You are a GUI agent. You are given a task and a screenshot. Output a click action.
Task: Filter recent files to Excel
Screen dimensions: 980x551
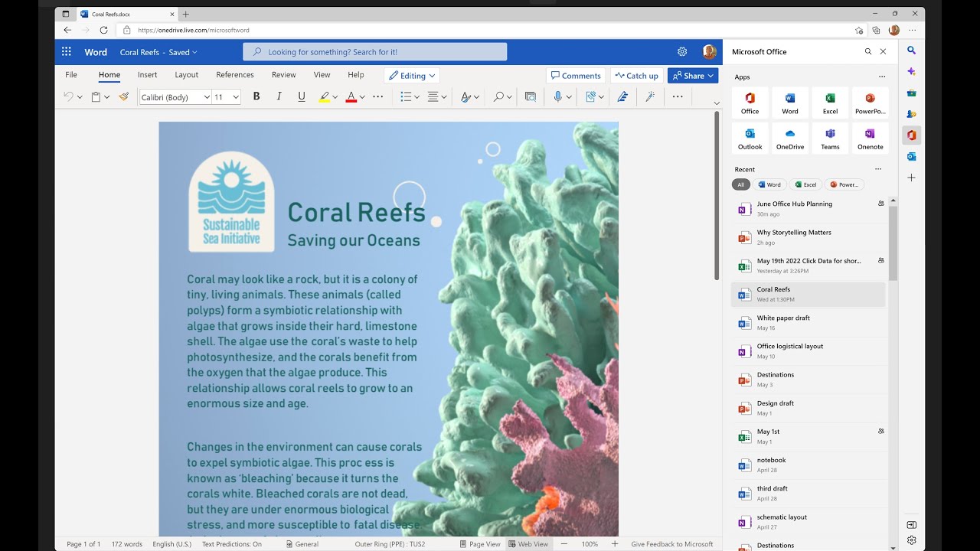(x=805, y=184)
